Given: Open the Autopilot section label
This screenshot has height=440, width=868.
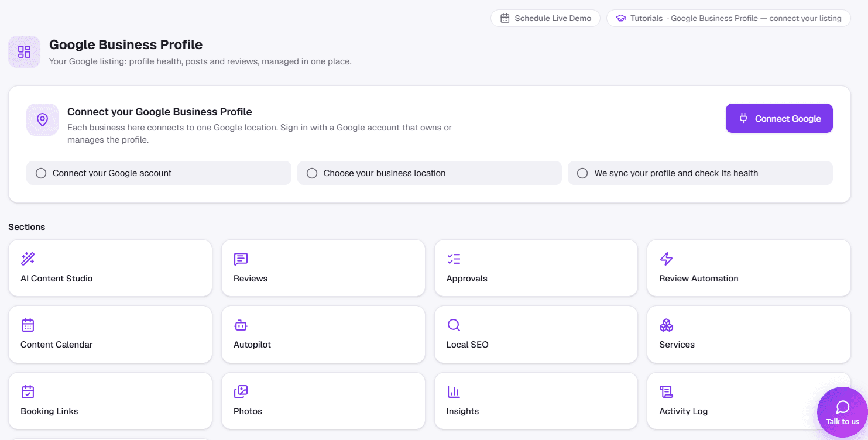Looking at the screenshot, I should (252, 345).
